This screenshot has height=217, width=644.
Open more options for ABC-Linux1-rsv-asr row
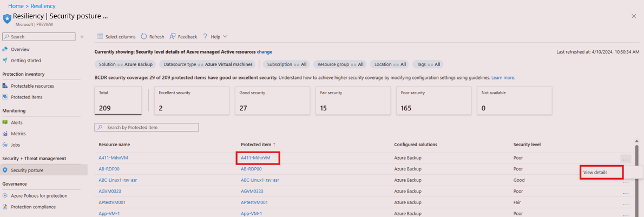(626, 182)
